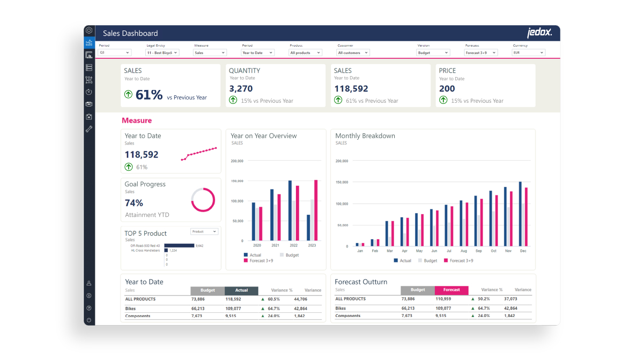The height and width of the screenshot is (362, 644).
Task: Click the Goal Progress donut chart
Action: pos(203,199)
